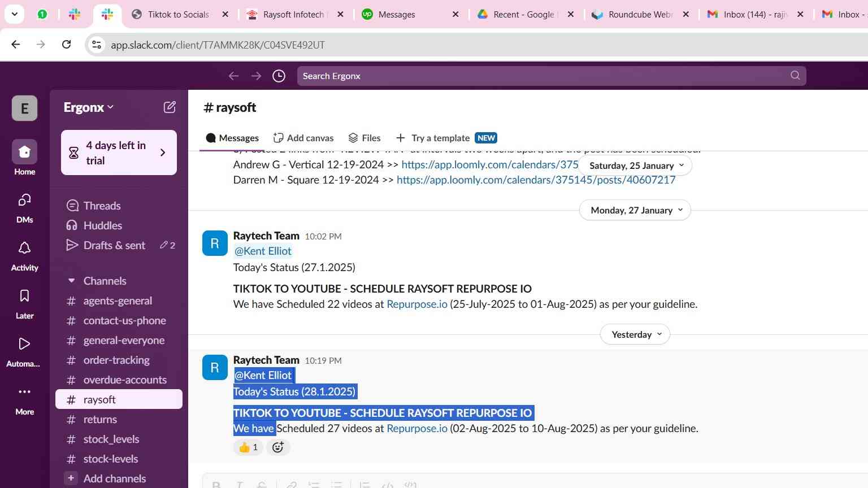Close the Raysoft Infotech tab
Image resolution: width=868 pixels, height=488 pixels.
[340, 14]
